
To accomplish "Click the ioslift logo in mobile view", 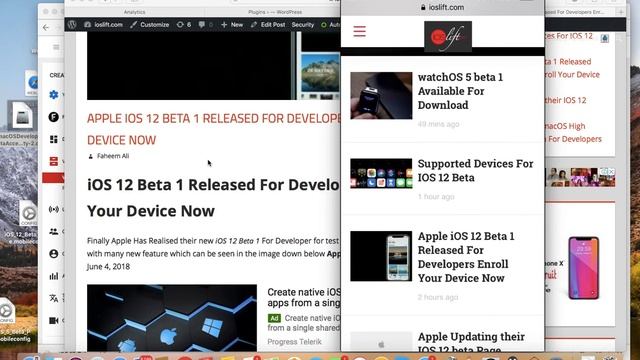I will click(x=448, y=36).
